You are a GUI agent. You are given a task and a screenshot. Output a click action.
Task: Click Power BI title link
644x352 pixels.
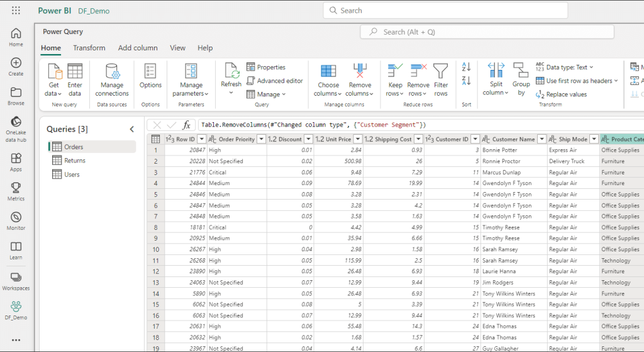coord(55,11)
